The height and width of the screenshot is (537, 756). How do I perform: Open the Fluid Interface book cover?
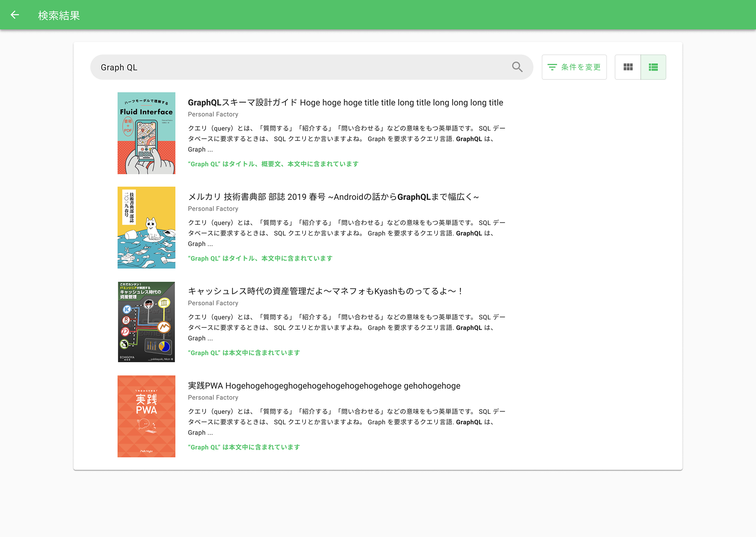[x=146, y=133]
